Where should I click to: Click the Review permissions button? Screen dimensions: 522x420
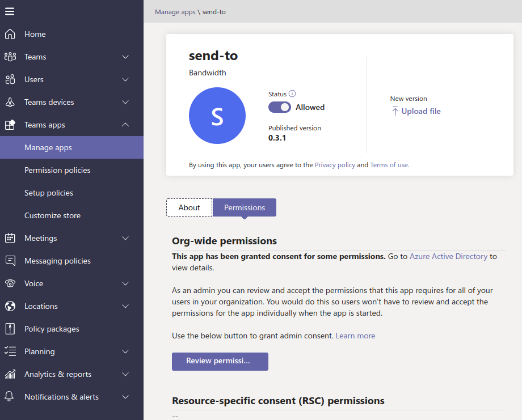(220, 362)
